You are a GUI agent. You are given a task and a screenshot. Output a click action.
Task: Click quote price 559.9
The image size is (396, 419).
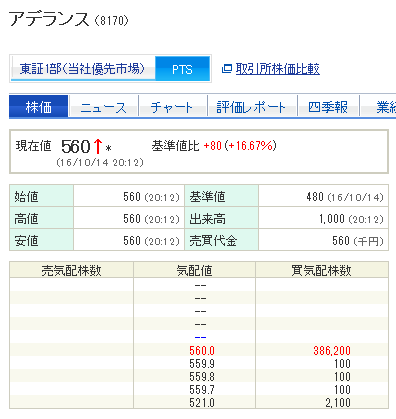click(x=202, y=363)
